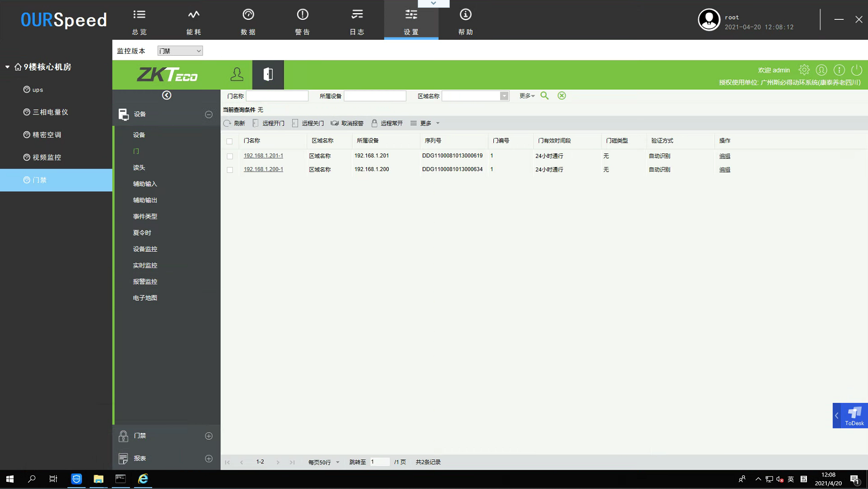Click the clear query circle-x icon
868x489 pixels.
(562, 96)
